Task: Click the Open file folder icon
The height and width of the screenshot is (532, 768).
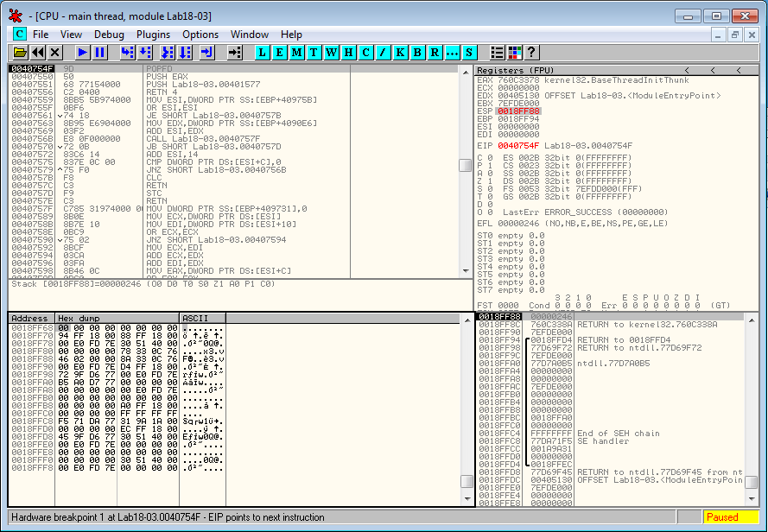Action: pos(20,53)
